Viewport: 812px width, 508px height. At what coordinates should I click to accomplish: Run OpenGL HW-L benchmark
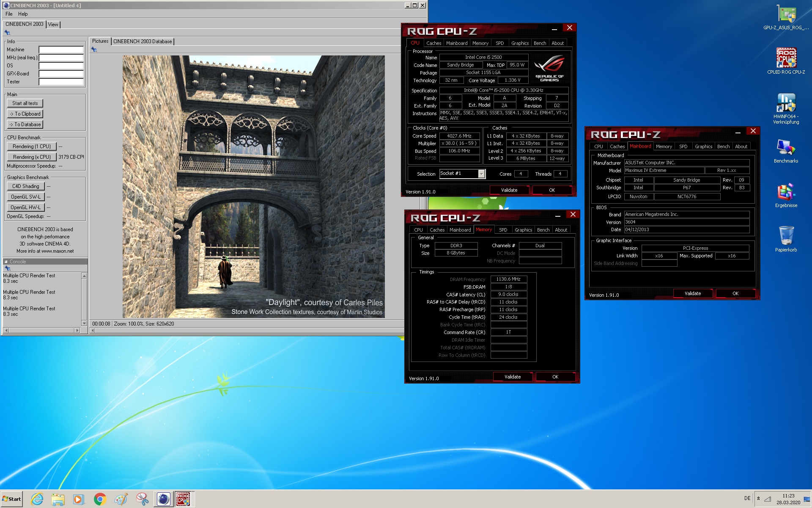[x=26, y=207]
